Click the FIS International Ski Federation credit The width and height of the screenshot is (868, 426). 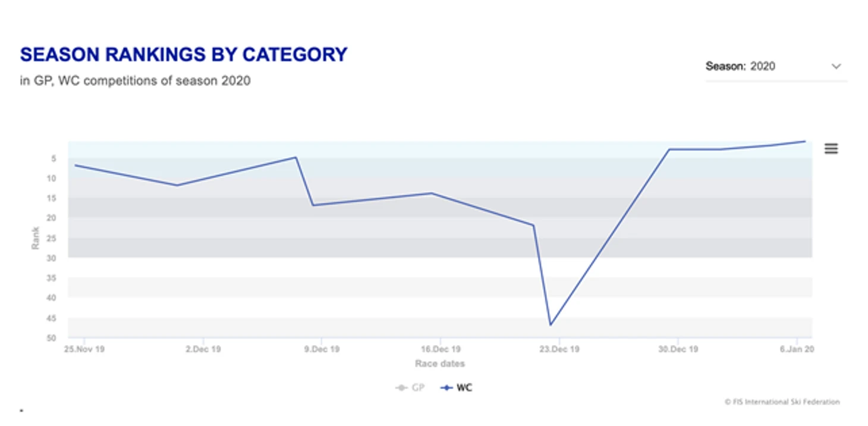pos(782,402)
